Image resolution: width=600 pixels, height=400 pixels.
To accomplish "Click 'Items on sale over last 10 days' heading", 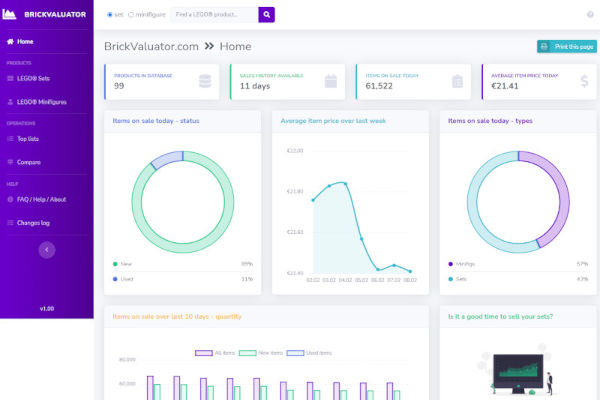I will pyautogui.click(x=177, y=317).
